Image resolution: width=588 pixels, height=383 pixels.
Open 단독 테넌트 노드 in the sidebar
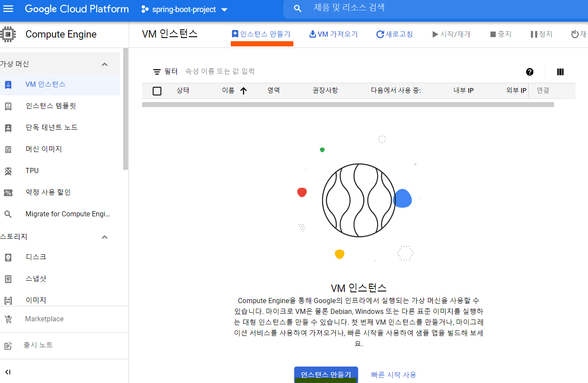pos(60,128)
